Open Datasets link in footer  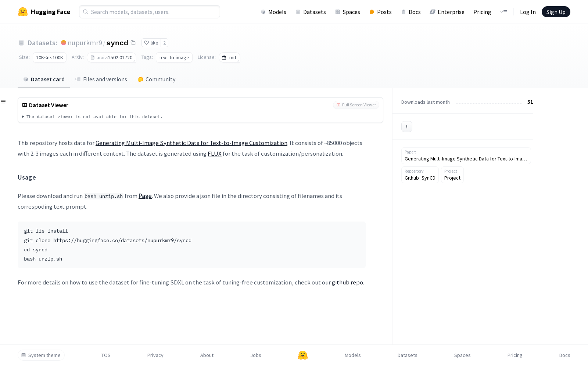click(408, 355)
